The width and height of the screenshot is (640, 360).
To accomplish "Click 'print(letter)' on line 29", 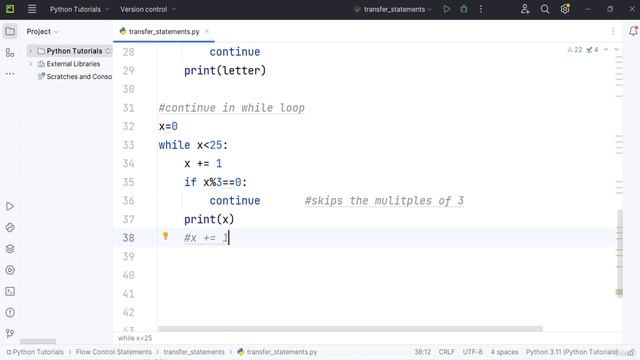I will (x=225, y=71).
